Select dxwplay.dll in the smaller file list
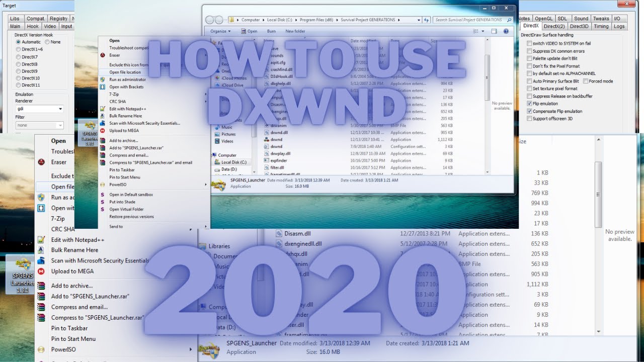This screenshot has height=362, width=644. (280, 153)
